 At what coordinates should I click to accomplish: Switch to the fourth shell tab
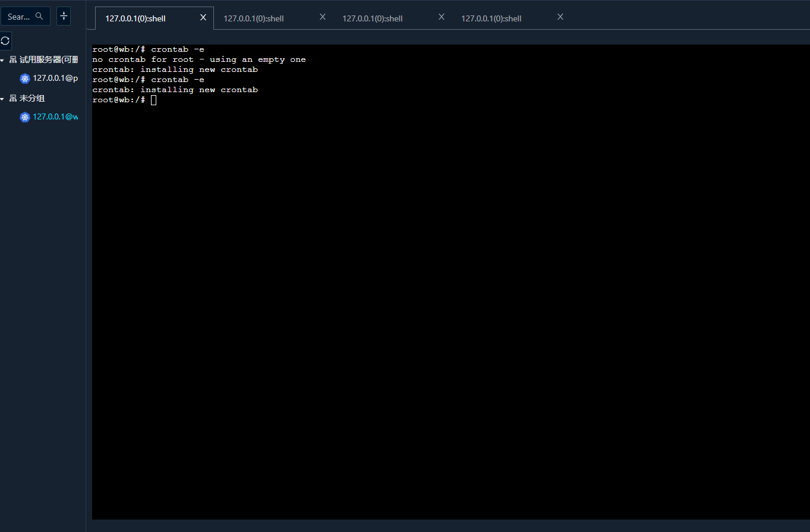[491, 18]
